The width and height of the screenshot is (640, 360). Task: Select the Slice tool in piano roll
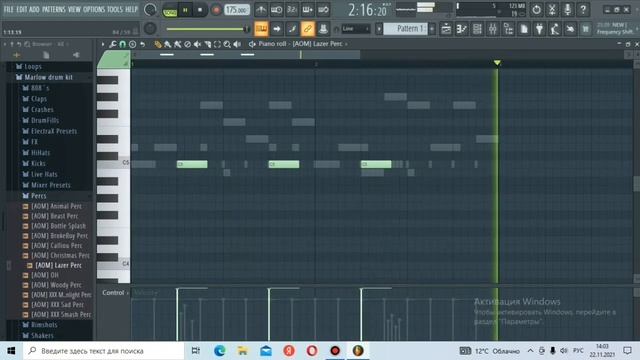coord(207,44)
